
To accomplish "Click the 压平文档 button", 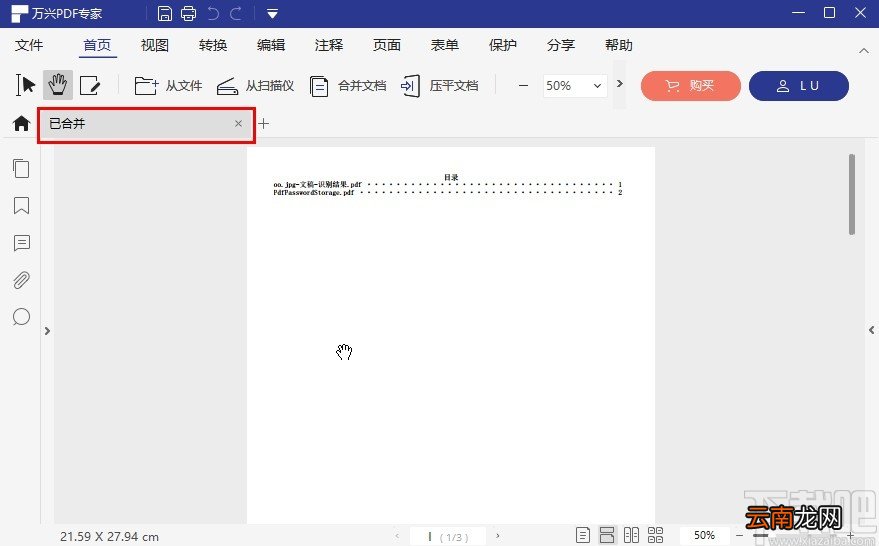I will coord(440,86).
